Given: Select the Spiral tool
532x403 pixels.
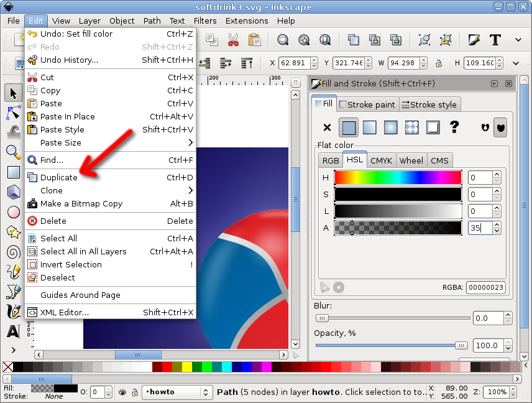Looking at the screenshot, I should pos(14,252).
